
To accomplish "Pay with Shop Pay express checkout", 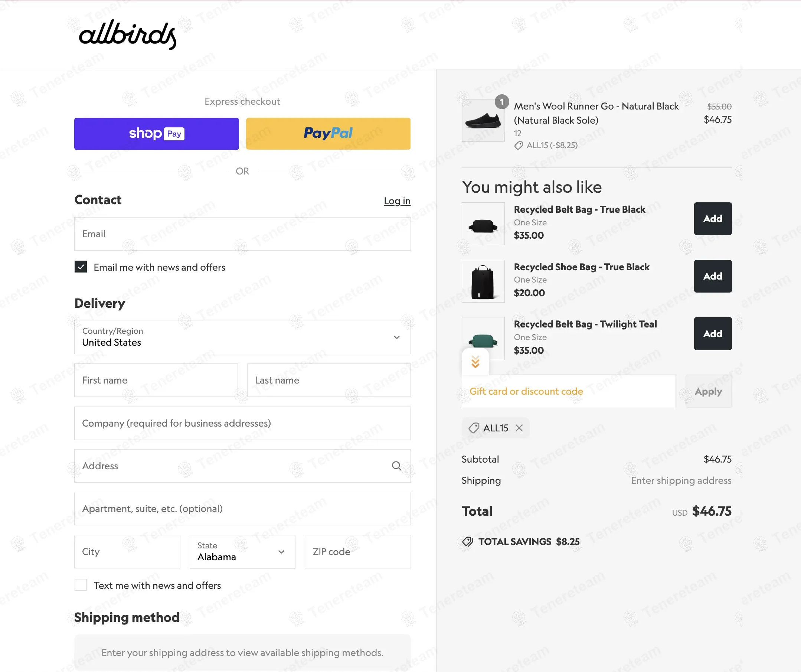I will coord(156,134).
